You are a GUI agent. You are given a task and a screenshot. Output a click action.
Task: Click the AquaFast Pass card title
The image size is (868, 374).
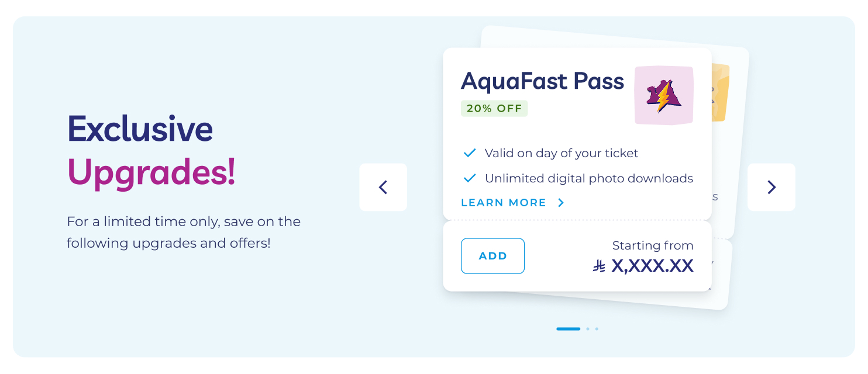point(542,81)
